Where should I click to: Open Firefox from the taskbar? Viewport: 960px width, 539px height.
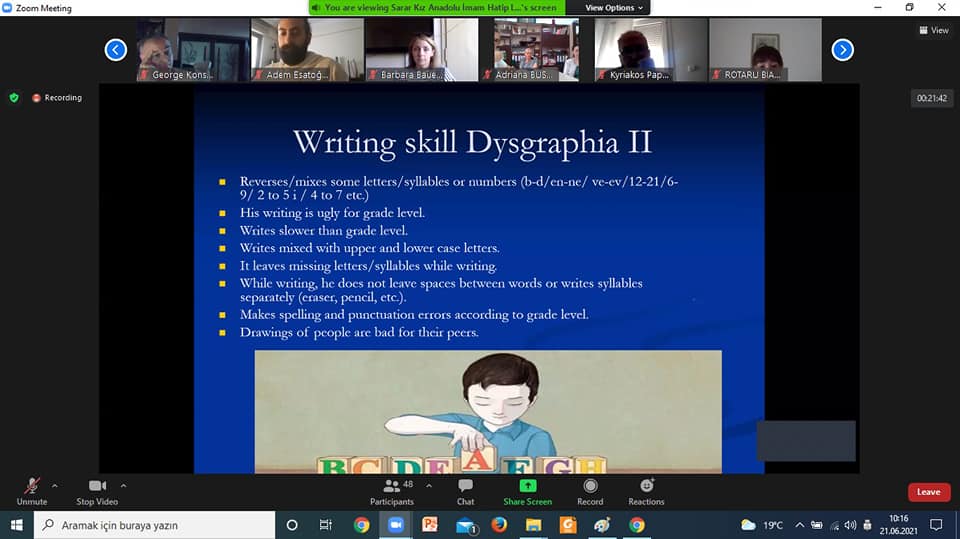point(499,525)
